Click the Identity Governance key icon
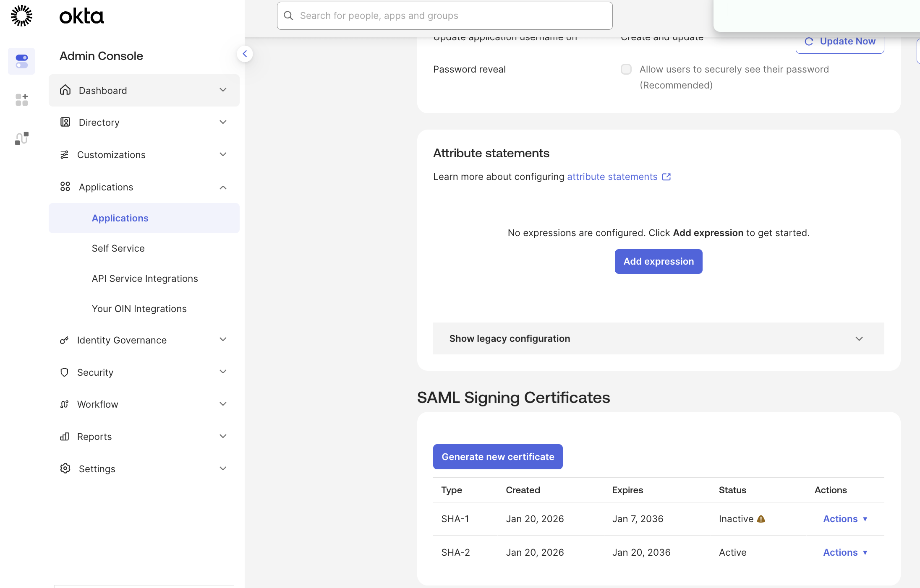Viewport: 920px width, 588px height. [x=64, y=340]
